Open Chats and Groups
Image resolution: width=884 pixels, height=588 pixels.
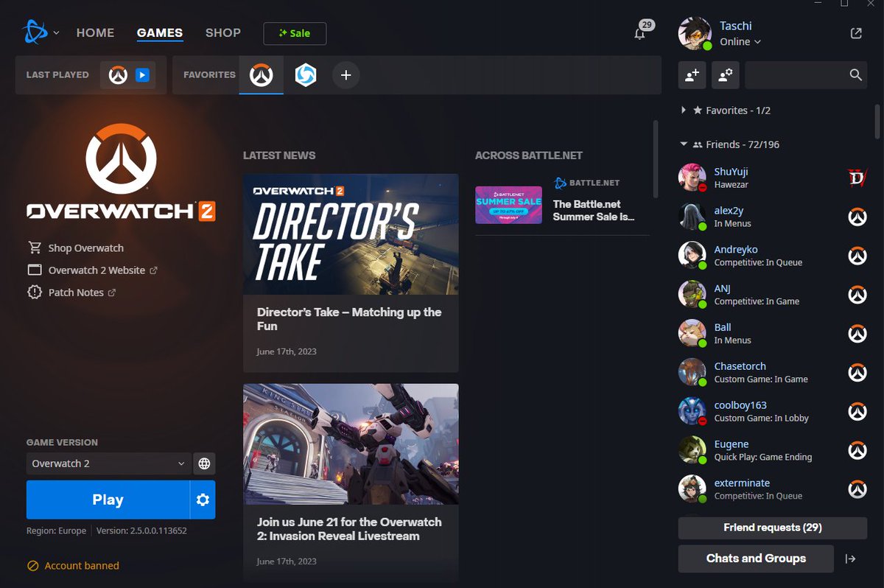pos(756,559)
